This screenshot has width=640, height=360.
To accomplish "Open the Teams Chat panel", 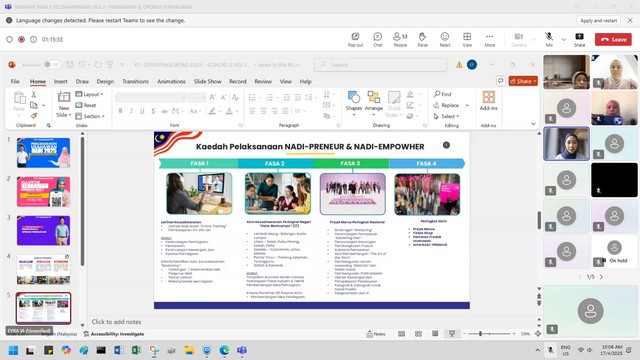I will click(x=378, y=40).
